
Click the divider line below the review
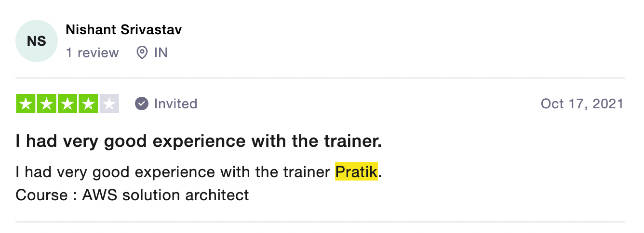(x=320, y=222)
